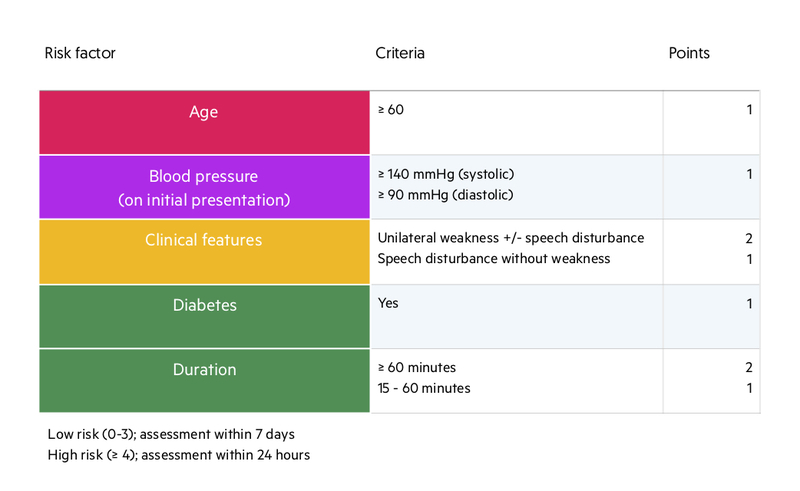Click the ≥ 140 mmHg (systolic) text
The width and height of the screenshot is (800, 491).
[x=446, y=174]
